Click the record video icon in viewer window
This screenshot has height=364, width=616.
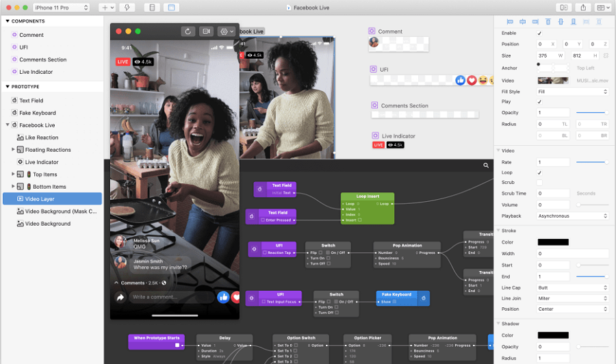pyautogui.click(x=206, y=31)
